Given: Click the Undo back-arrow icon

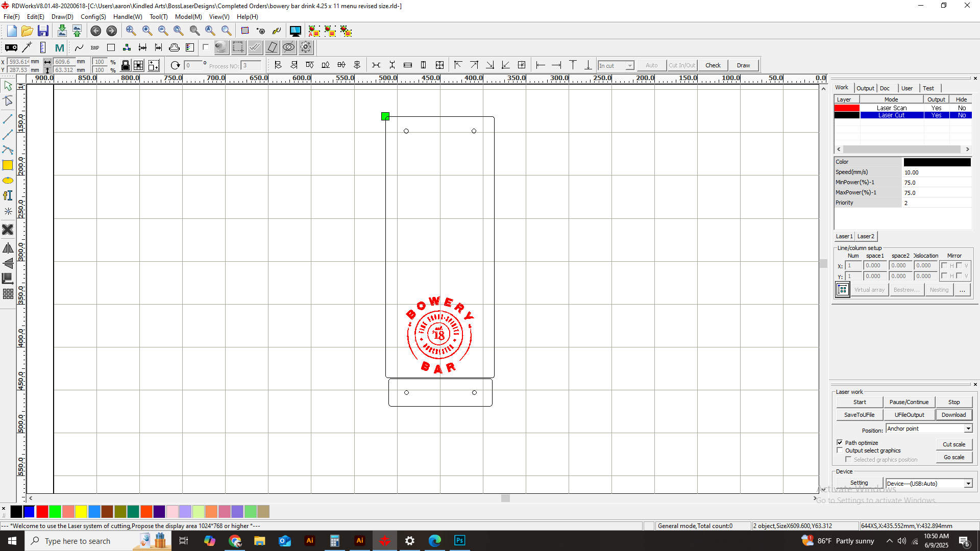Looking at the screenshot, I should (x=95, y=31).
